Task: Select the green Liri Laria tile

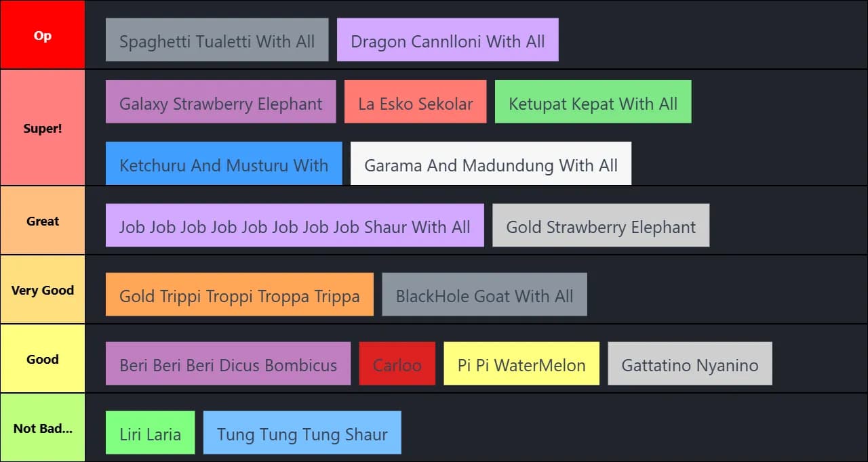Action: click(150, 433)
